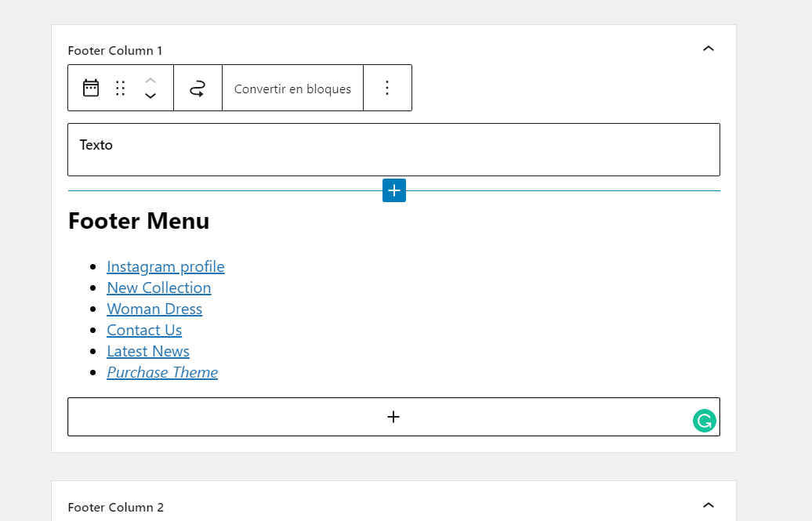This screenshot has height=521, width=812.
Task: Go to the Contact Us link
Action: click(144, 330)
